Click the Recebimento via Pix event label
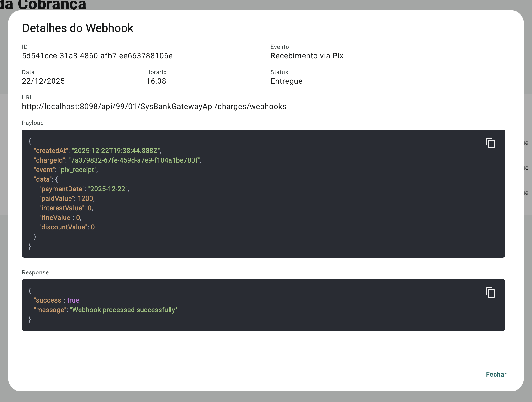Screen dimensions: 532x402 307,56
